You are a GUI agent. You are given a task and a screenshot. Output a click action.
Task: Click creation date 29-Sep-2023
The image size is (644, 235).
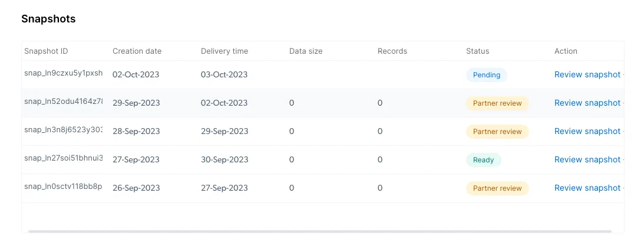click(x=136, y=103)
